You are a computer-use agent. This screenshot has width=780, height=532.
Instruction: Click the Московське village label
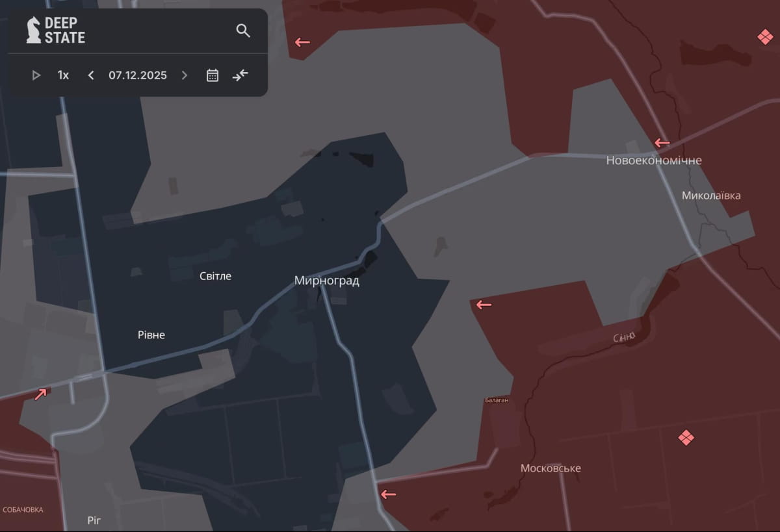pos(551,468)
